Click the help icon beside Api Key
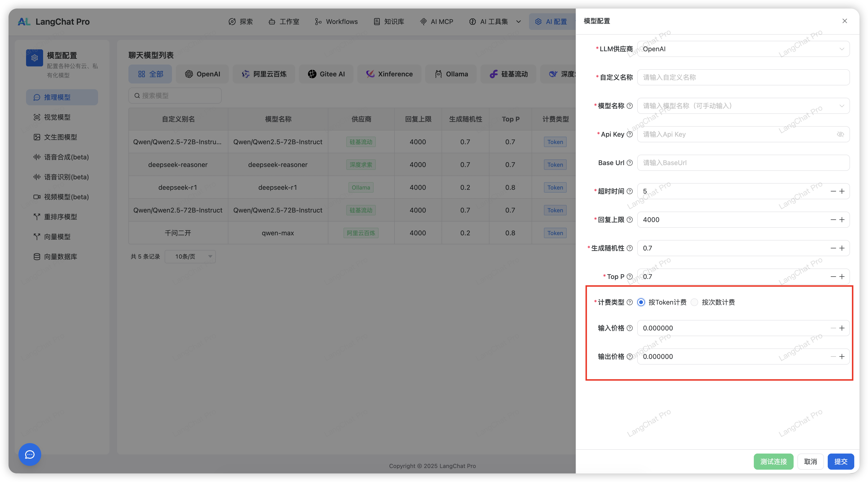 pos(629,134)
